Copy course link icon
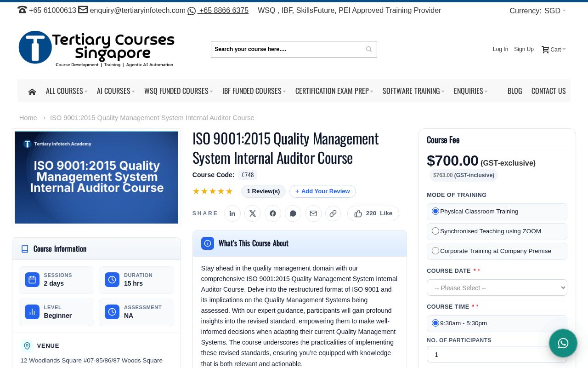This screenshot has height=368, width=588. pos(333,213)
